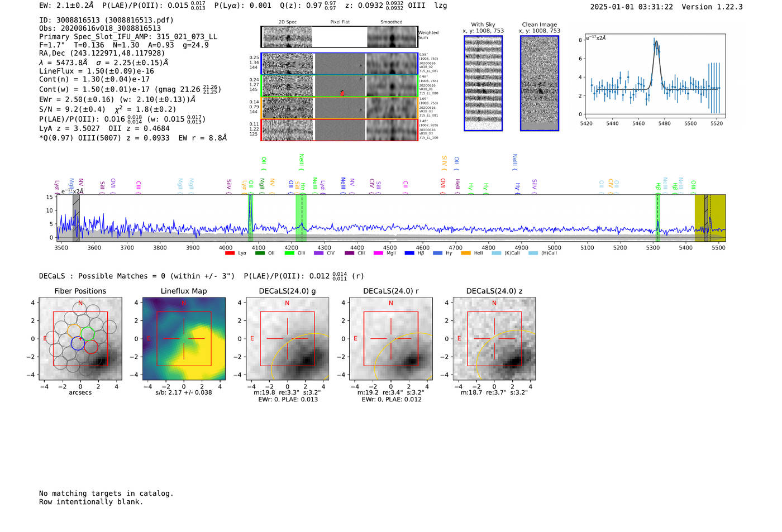Click the header z: 0.0932 value
Viewport: 782px width, 532px height.
374,6
